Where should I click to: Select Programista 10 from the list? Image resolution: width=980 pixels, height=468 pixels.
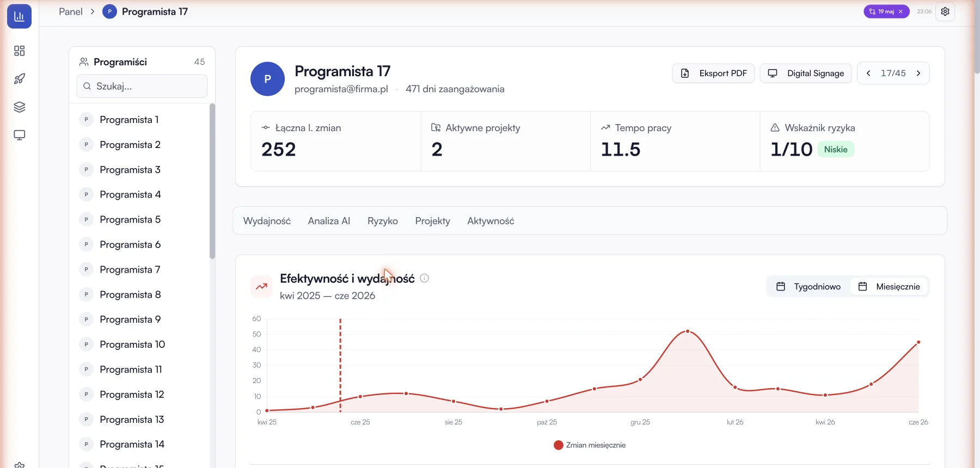click(x=139, y=344)
